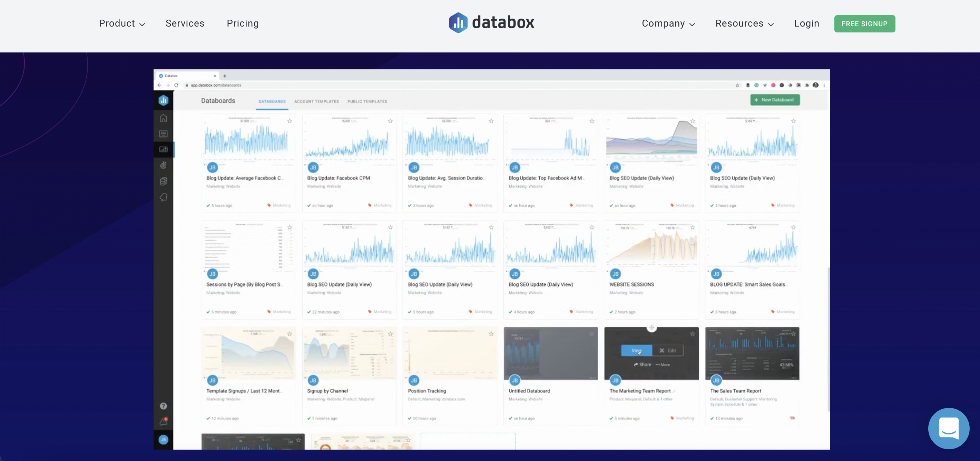Favorite the Position Tracking databoard
The image size is (980, 461).
click(491, 334)
